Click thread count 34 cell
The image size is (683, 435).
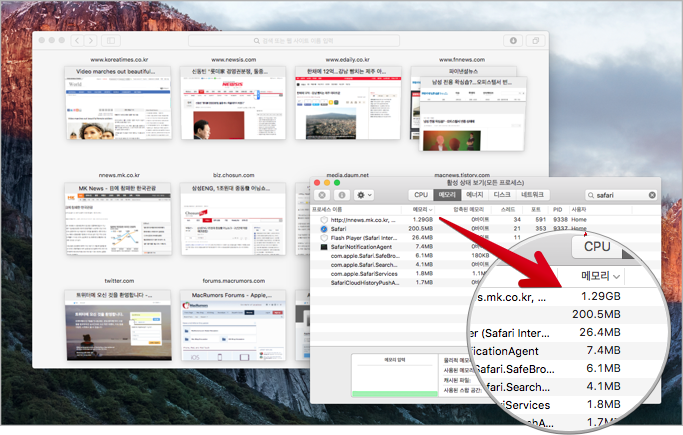click(517, 220)
